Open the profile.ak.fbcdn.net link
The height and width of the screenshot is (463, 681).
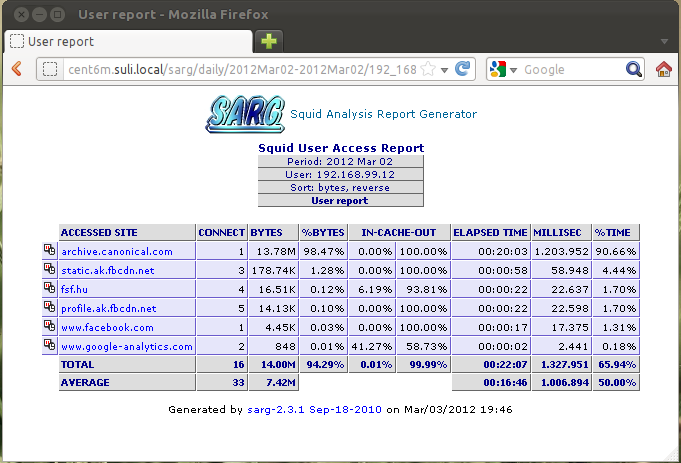tap(109, 308)
